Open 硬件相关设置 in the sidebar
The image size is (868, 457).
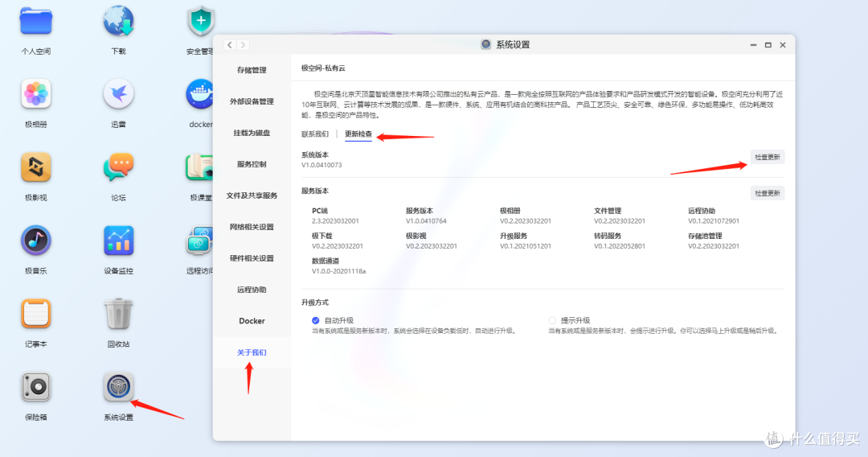(252, 258)
